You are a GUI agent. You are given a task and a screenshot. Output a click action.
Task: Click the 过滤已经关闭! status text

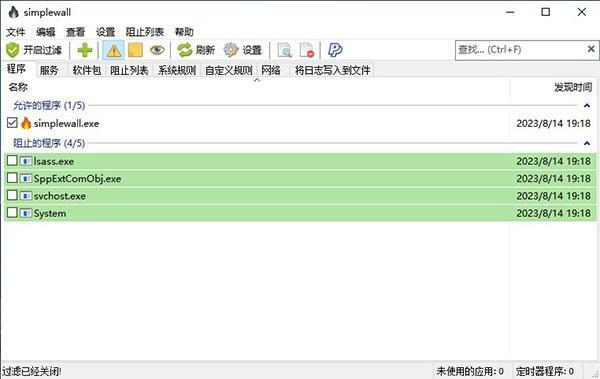tap(32, 371)
